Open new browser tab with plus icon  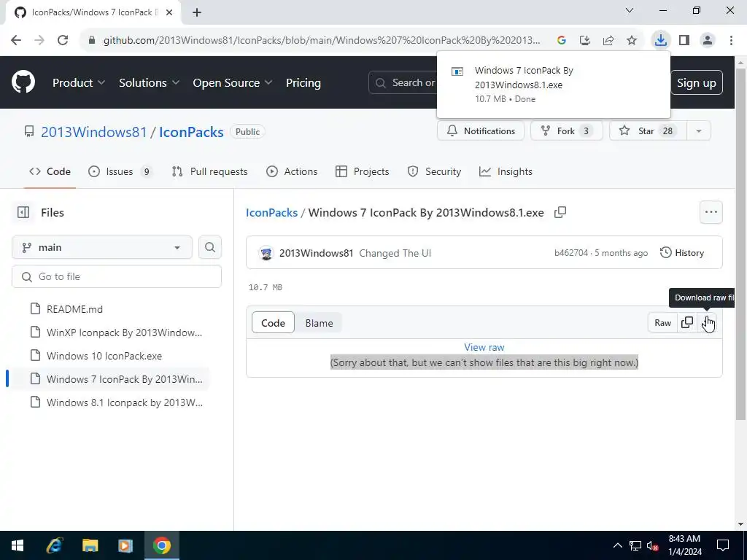tap(197, 12)
